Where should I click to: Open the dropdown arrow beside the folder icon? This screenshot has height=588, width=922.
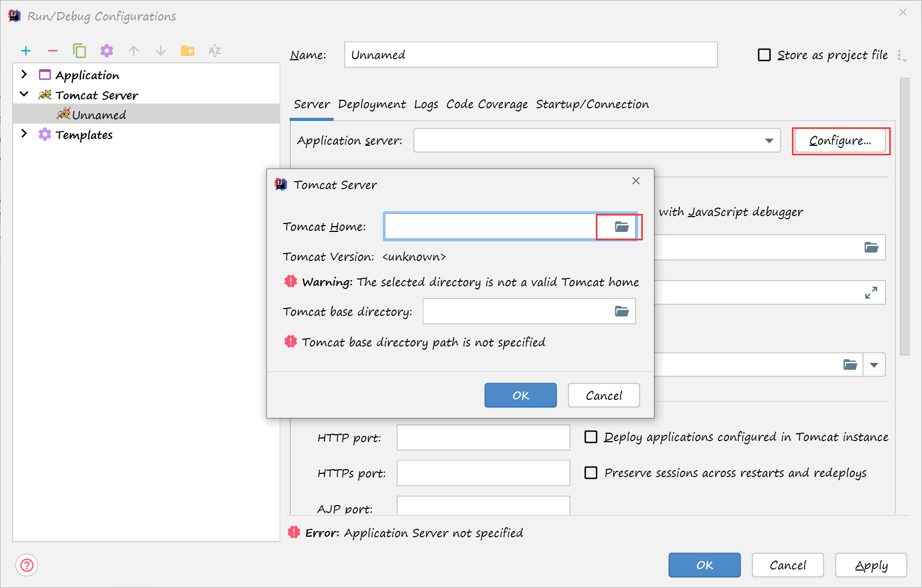[x=874, y=365]
